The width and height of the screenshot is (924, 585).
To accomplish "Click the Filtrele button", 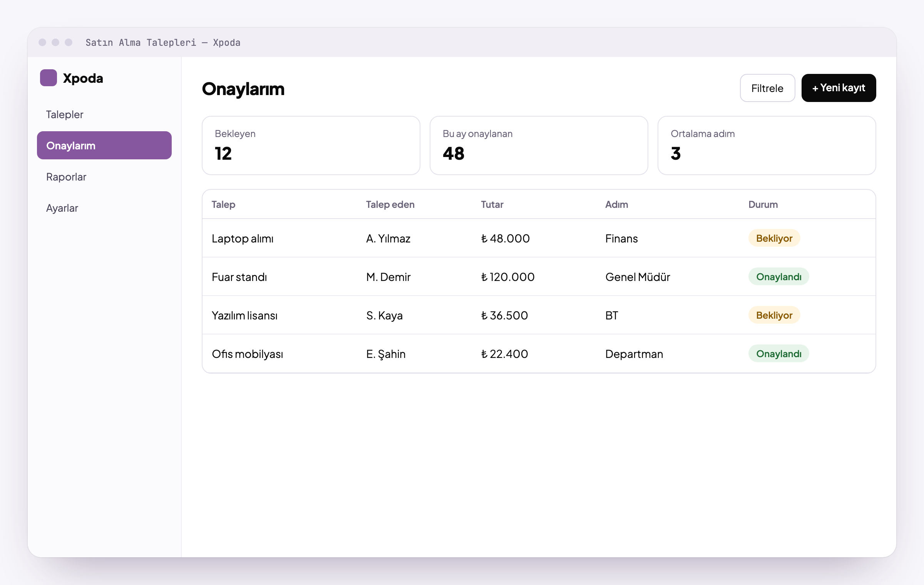I will click(x=767, y=88).
